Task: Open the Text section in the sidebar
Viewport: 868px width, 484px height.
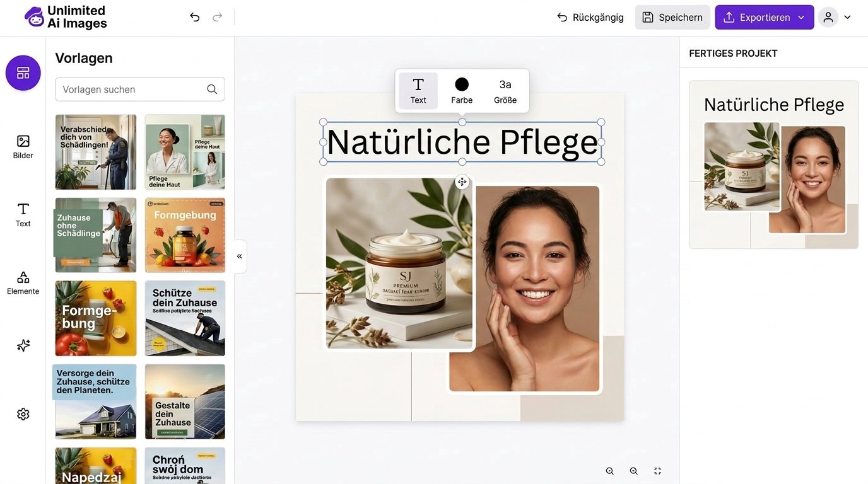Action: click(23, 215)
